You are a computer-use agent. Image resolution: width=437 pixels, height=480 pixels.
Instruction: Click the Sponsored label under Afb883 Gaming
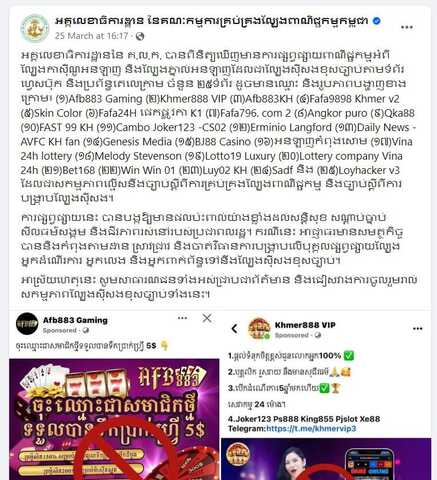tap(60, 330)
